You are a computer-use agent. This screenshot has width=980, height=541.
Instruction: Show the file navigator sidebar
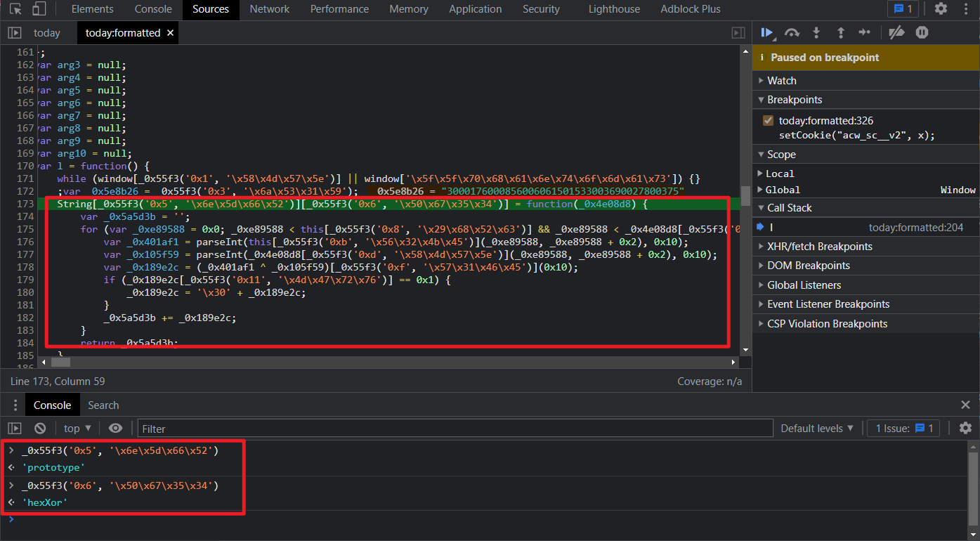pos(14,32)
